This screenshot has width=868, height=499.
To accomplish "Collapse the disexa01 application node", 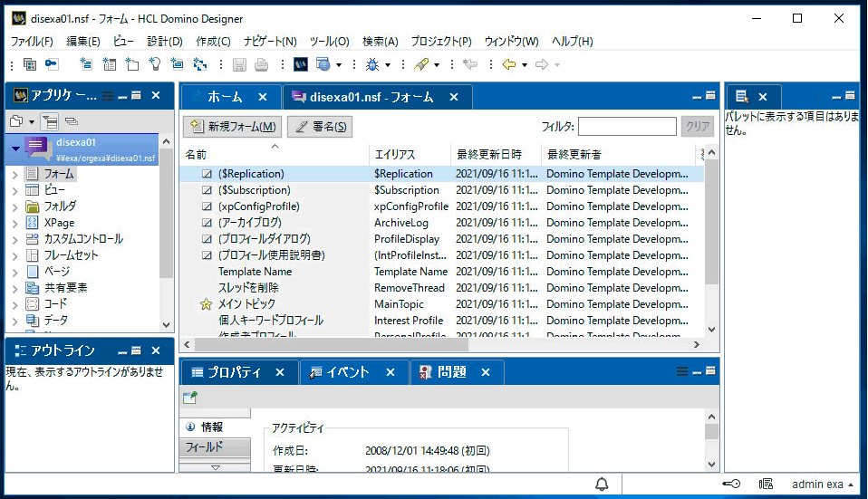I will pyautogui.click(x=15, y=149).
